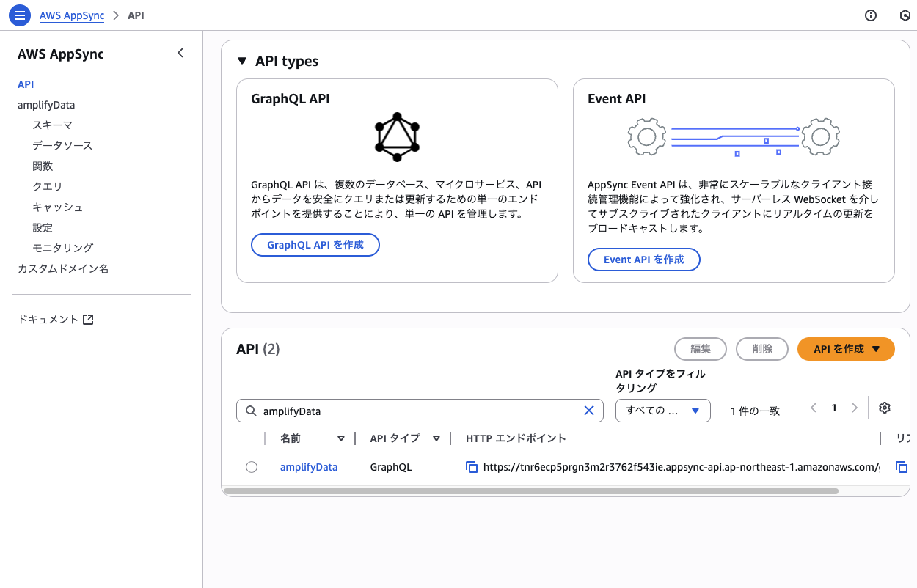Copy the HTTP endpoint URL
This screenshot has height=588, width=917.
click(472, 467)
